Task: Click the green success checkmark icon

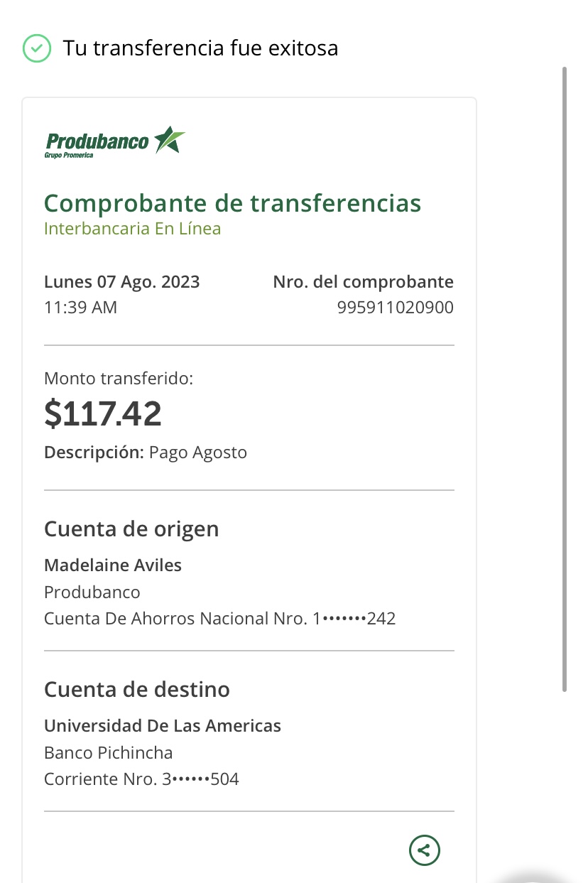Action: (x=37, y=48)
